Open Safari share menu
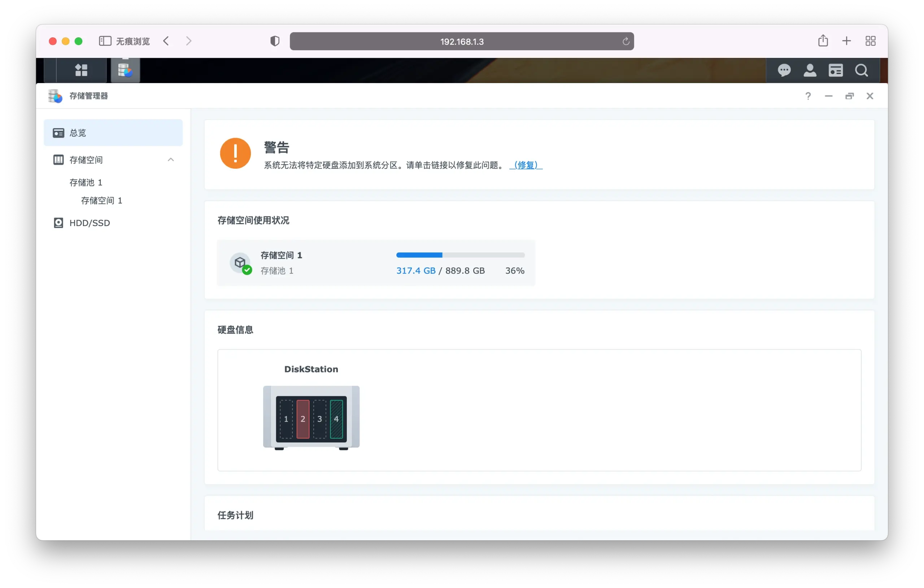924x588 pixels. click(823, 41)
